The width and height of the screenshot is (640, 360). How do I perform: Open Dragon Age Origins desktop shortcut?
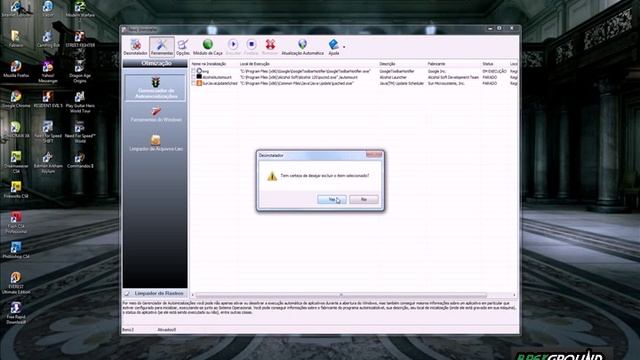pos(80,72)
